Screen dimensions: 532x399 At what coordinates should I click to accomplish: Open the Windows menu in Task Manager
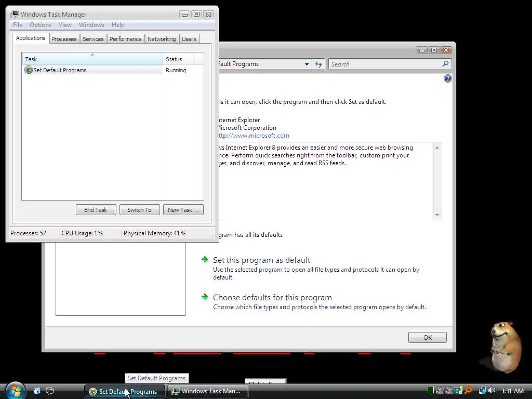click(91, 25)
